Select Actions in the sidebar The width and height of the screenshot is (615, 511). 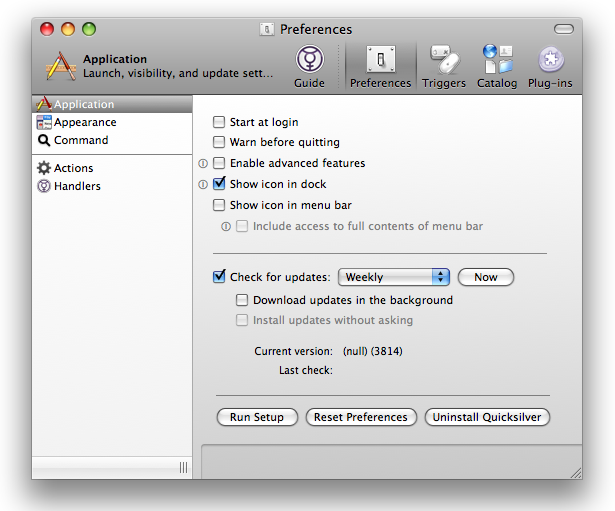[x=112, y=168]
